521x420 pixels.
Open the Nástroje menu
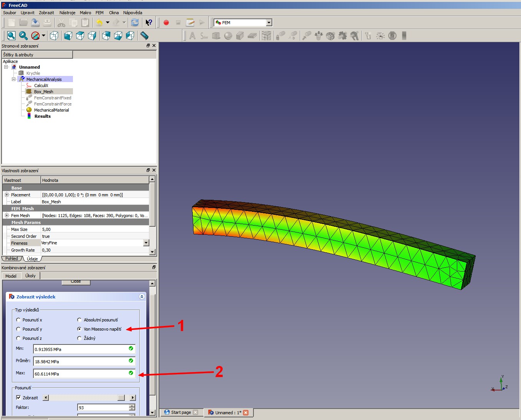pos(67,13)
